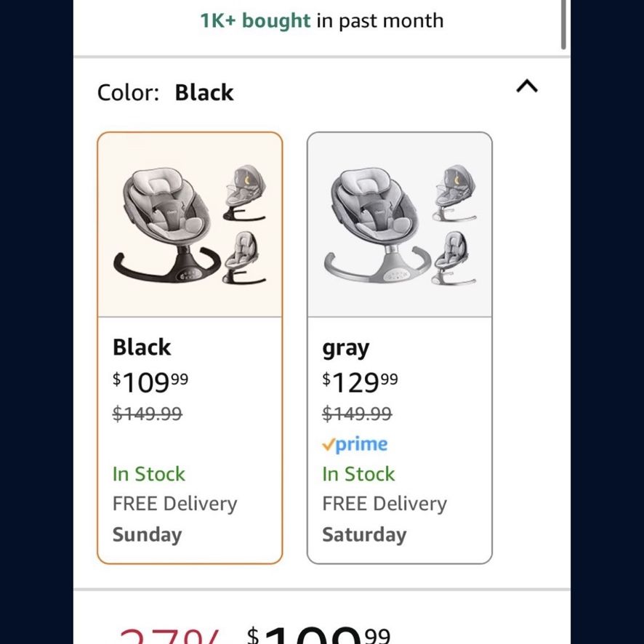Image resolution: width=644 pixels, height=644 pixels.
Task: Click the Color: Black label
Action: [x=165, y=92]
